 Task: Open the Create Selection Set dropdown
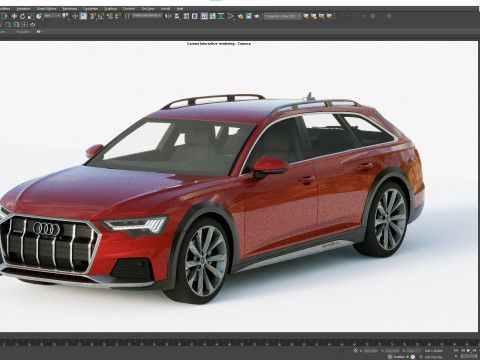(147, 16)
